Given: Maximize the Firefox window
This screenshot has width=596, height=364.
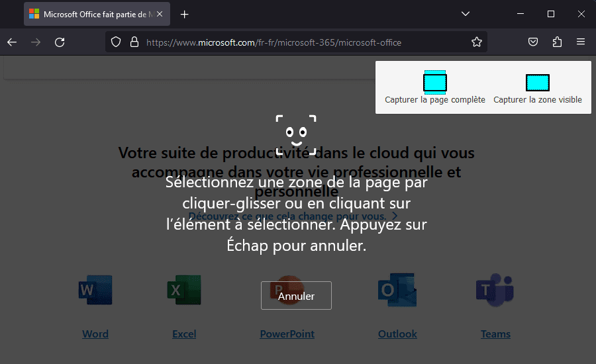Looking at the screenshot, I should [551, 14].
